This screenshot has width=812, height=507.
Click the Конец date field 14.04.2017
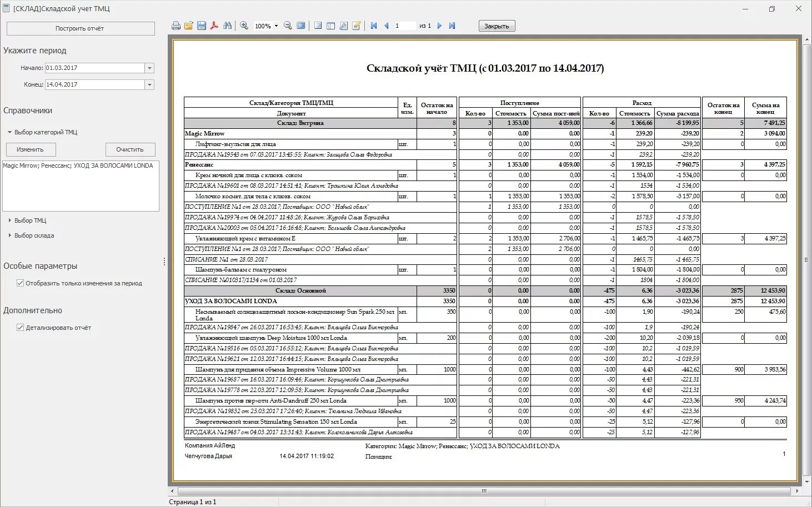pyautogui.click(x=94, y=85)
